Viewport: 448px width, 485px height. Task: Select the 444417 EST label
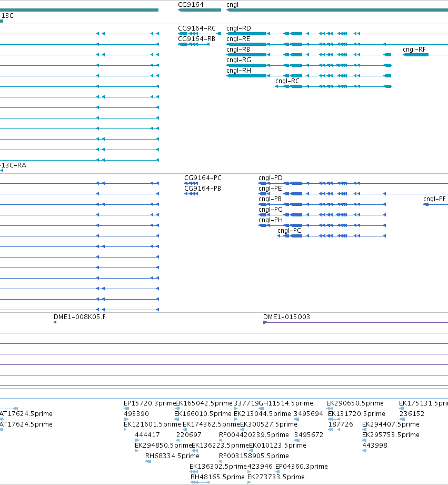click(x=147, y=434)
